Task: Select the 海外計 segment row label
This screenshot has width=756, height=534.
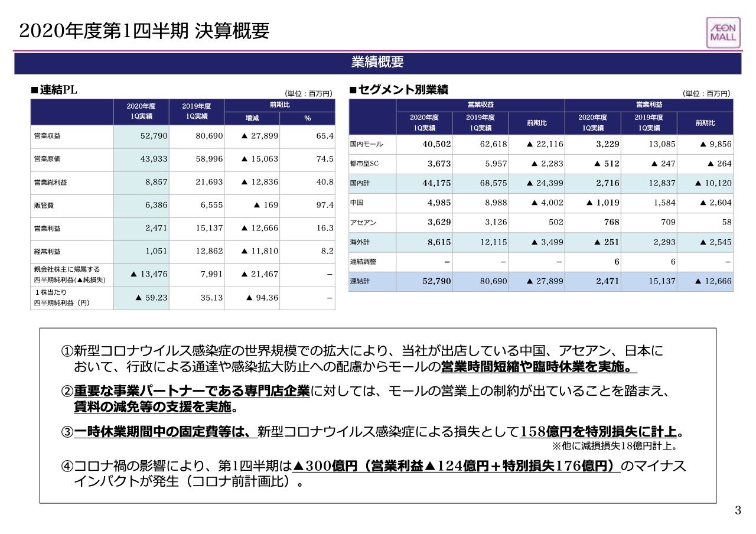Action: 360,242
